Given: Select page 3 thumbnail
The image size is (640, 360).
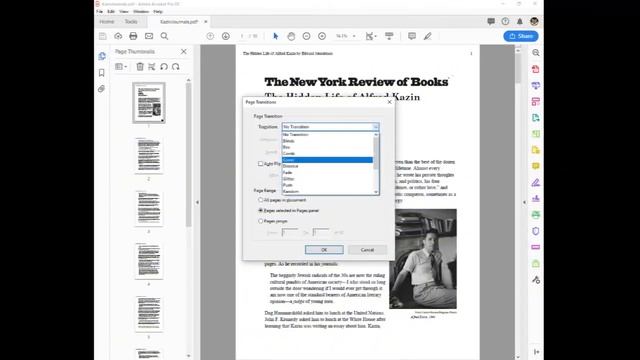Looking at the screenshot, I should coord(149,208).
